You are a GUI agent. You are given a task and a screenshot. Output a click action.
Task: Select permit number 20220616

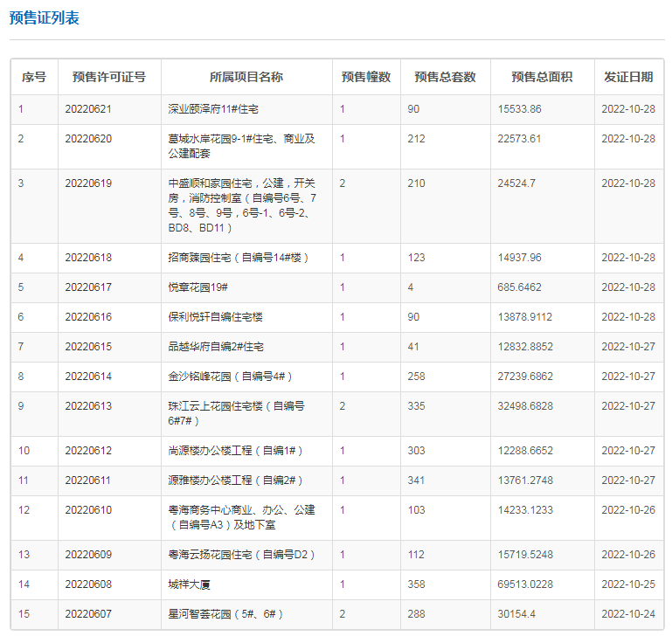(88, 317)
